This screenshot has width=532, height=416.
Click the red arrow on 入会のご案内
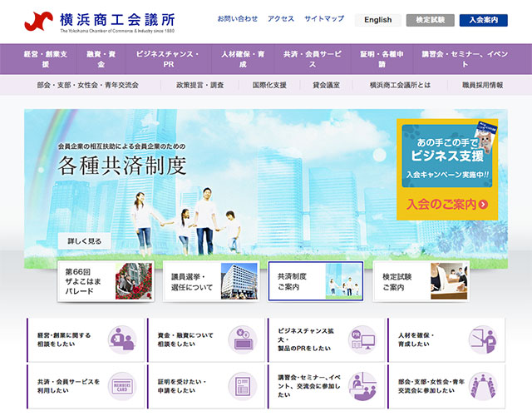click(x=484, y=204)
